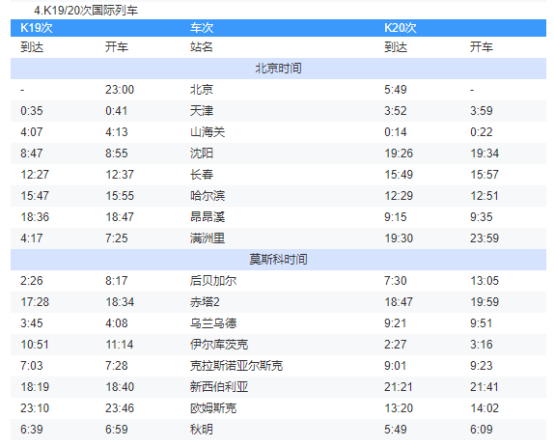This screenshot has width=554, height=443.
Task: Select station name 克拉斯诺亚尔斯克
Action: [236, 365]
